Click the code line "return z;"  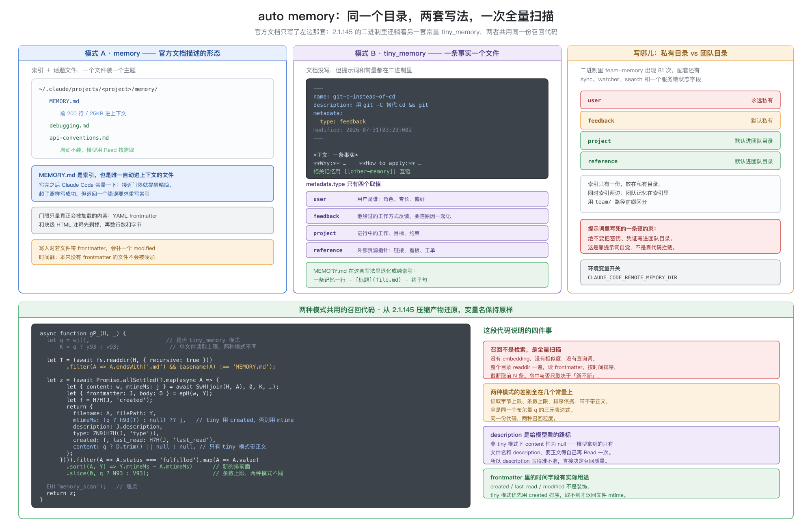point(61,493)
